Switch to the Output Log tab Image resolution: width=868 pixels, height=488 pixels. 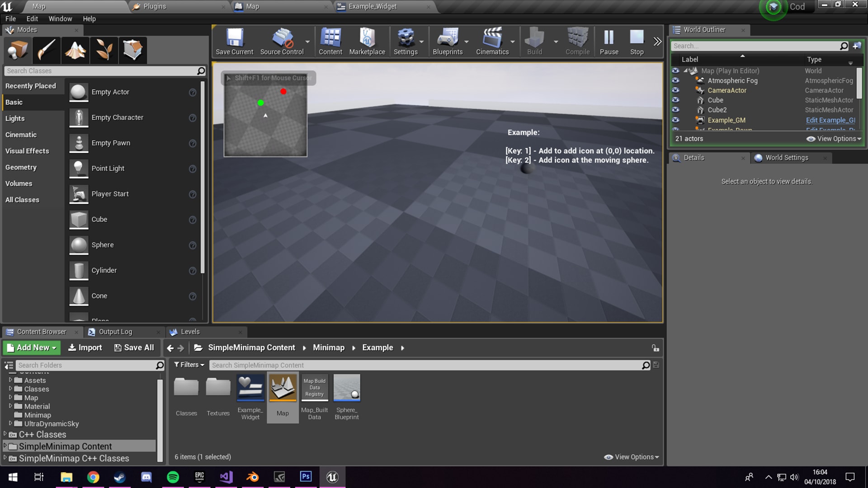click(115, 331)
